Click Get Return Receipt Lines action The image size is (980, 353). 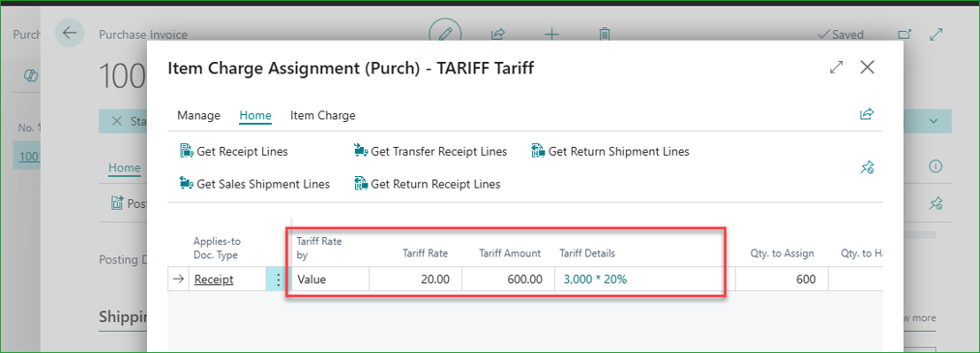pos(427,184)
